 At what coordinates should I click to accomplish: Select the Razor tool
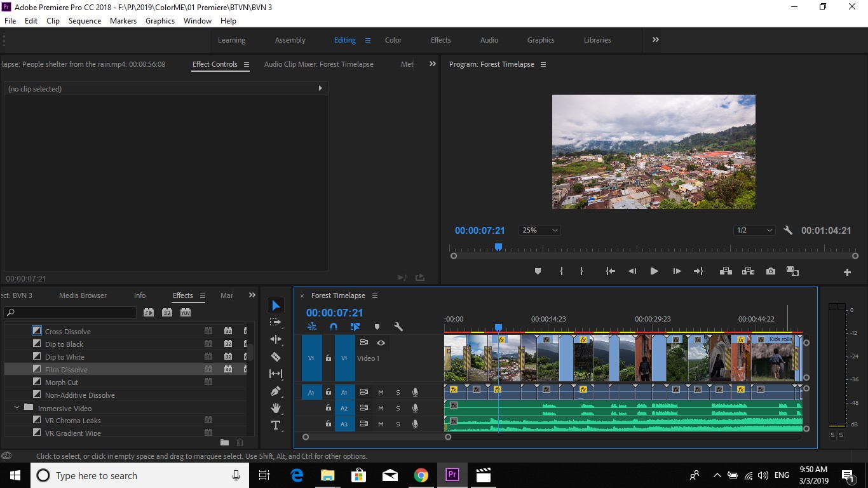276,356
